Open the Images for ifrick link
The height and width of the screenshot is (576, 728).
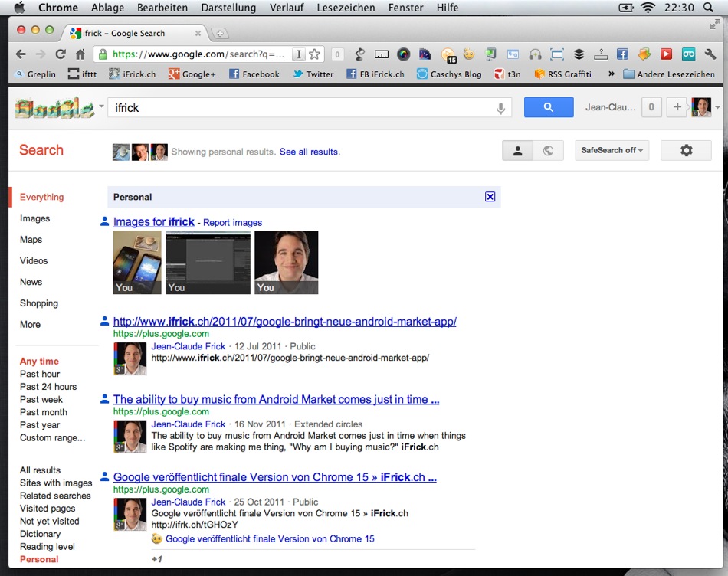click(x=153, y=222)
